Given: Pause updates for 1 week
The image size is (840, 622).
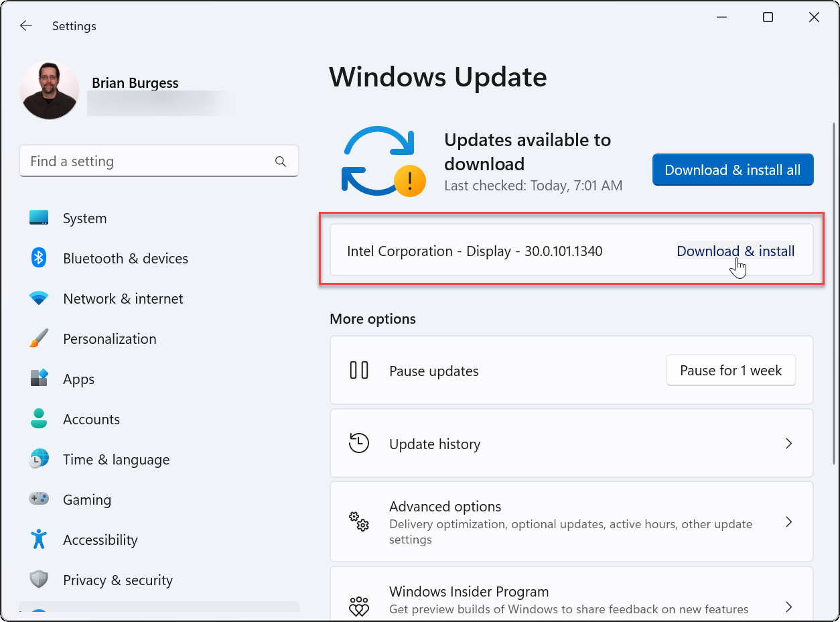Looking at the screenshot, I should [730, 370].
